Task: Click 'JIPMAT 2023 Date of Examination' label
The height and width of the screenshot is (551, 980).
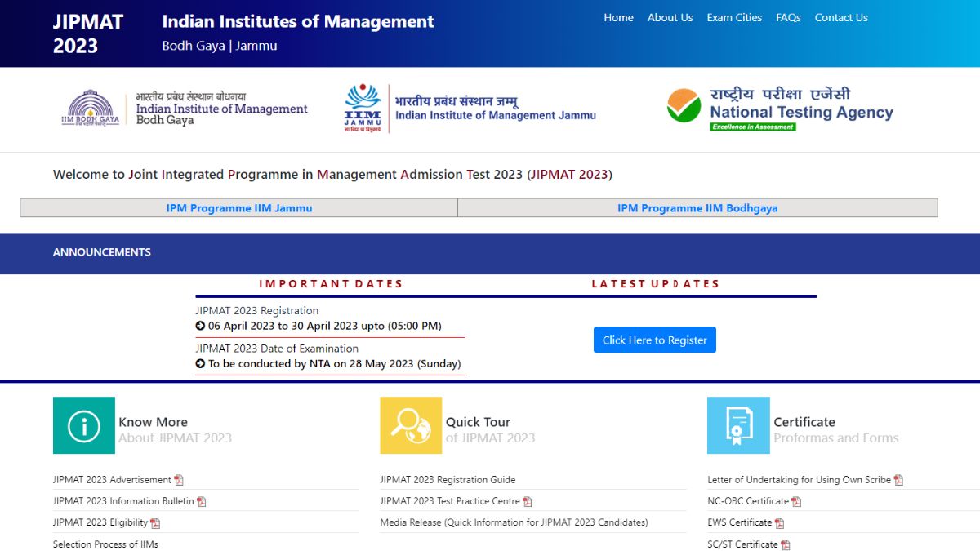Action: point(277,349)
